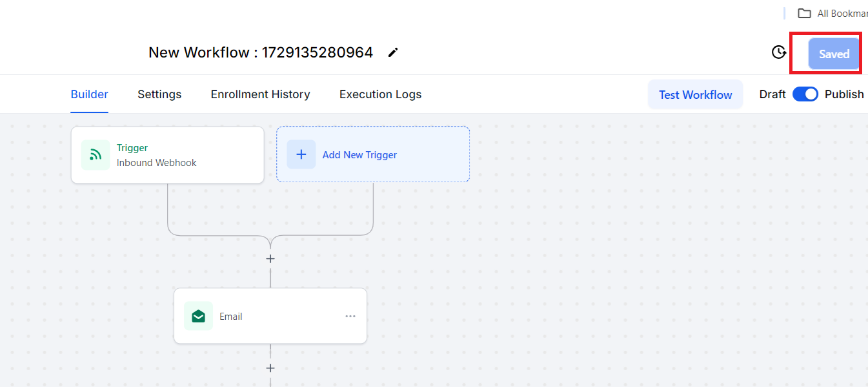Viewport: 868px width, 387px height.
Task: Open the version history clock icon
Action: [x=779, y=53]
